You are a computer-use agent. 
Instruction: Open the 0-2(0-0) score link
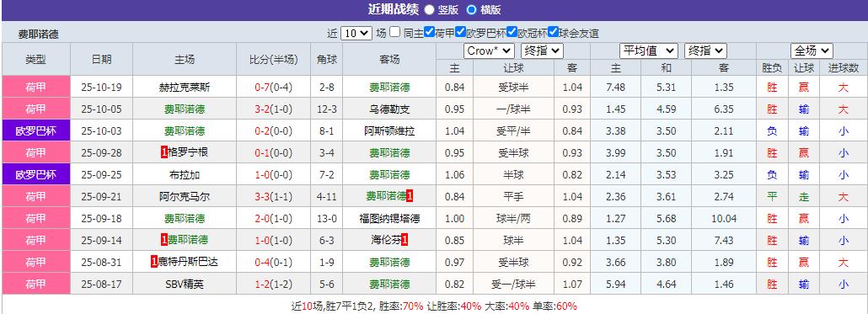[275, 131]
